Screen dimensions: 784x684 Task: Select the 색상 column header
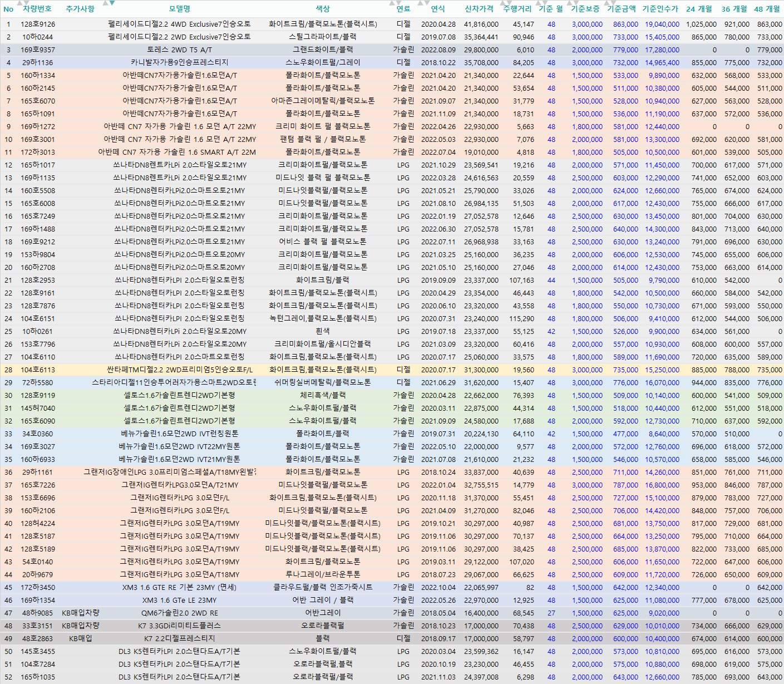click(323, 9)
